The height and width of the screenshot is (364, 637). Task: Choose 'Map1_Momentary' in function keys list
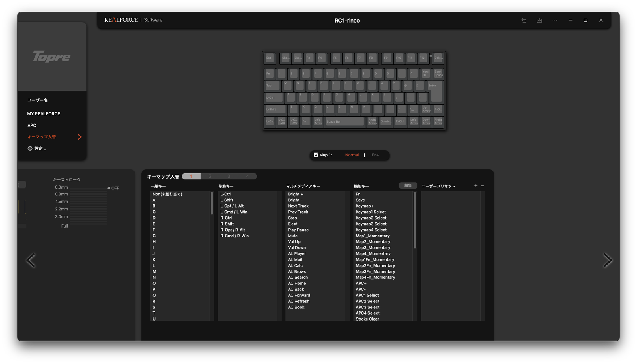[373, 236]
